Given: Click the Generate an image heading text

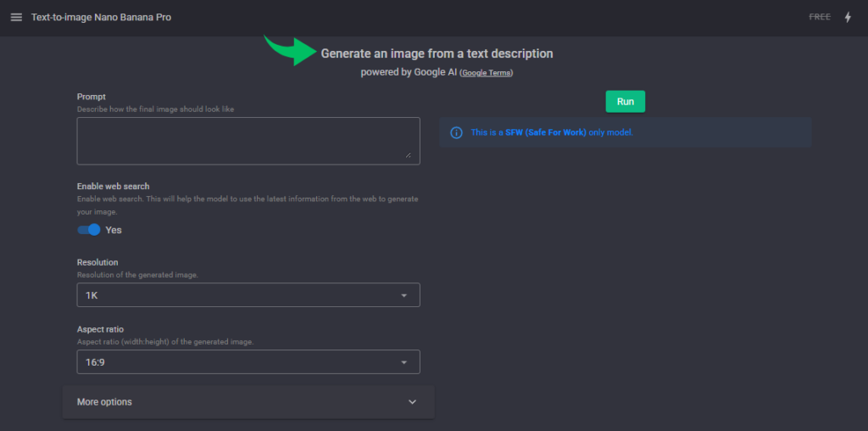Looking at the screenshot, I should click(x=437, y=53).
